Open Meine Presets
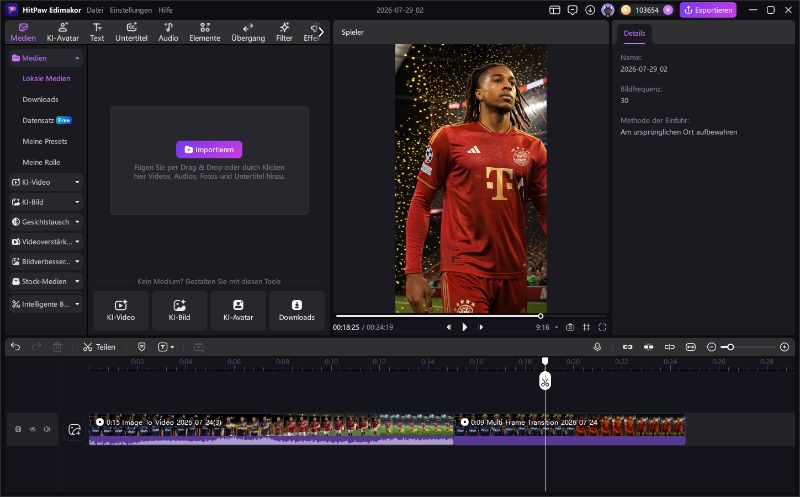 (x=45, y=141)
